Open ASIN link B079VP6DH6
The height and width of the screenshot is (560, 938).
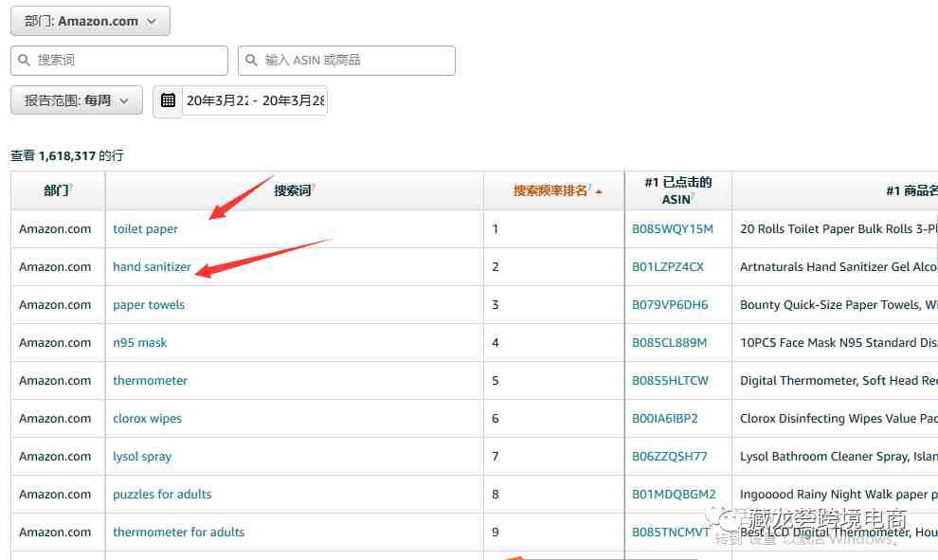(x=670, y=305)
